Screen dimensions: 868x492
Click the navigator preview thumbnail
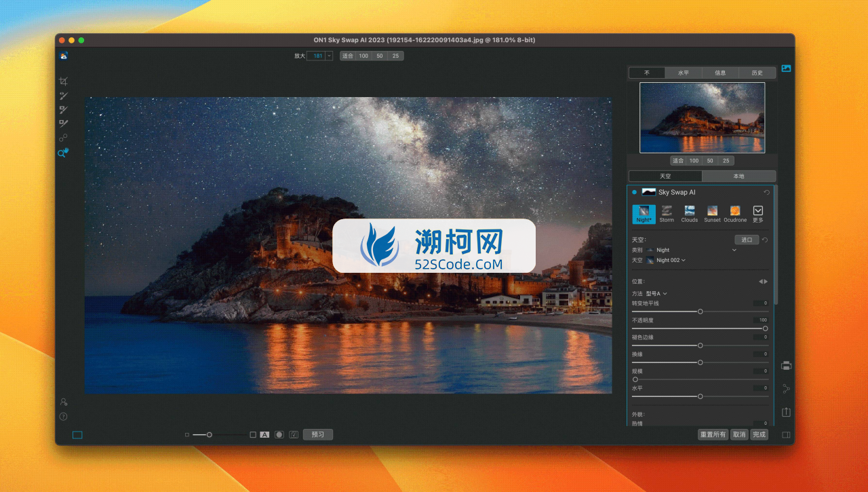(x=703, y=117)
